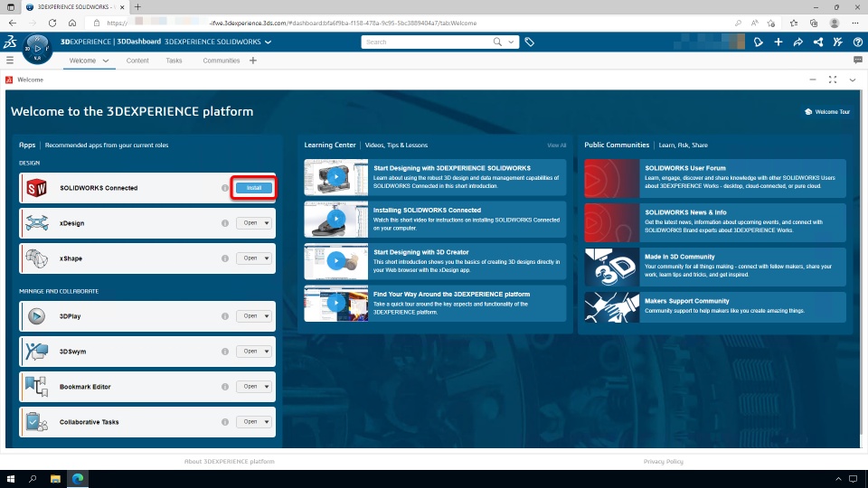This screenshot has width=868, height=488.
Task: Expand the Welcome tab chevron
Action: click(106, 61)
